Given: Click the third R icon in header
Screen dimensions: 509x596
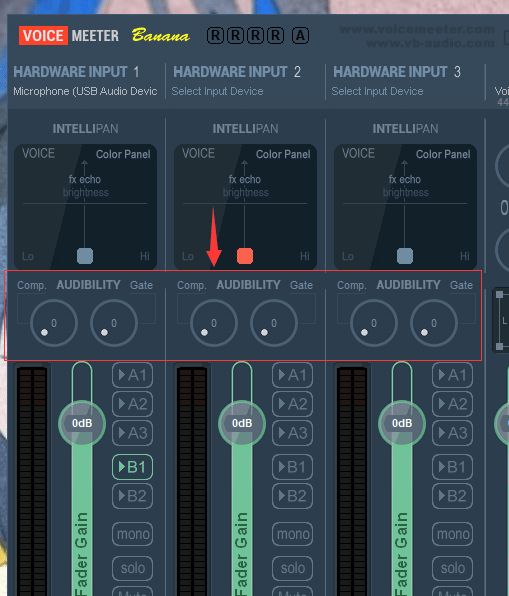Looking at the screenshot, I should [255, 36].
